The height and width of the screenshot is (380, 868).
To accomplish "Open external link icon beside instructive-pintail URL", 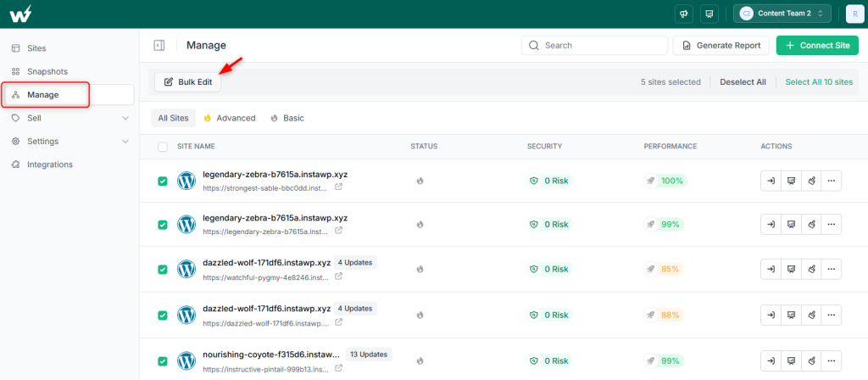I will pyautogui.click(x=338, y=368).
